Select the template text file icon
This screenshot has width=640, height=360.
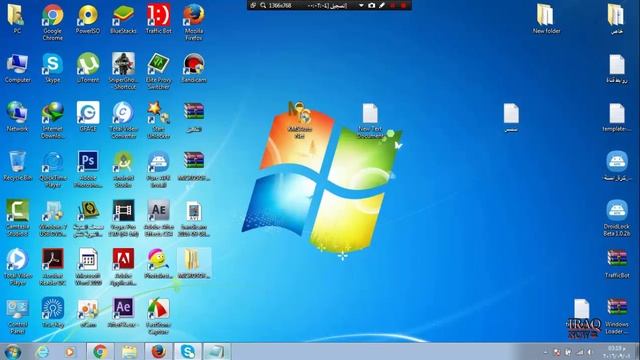click(617, 117)
